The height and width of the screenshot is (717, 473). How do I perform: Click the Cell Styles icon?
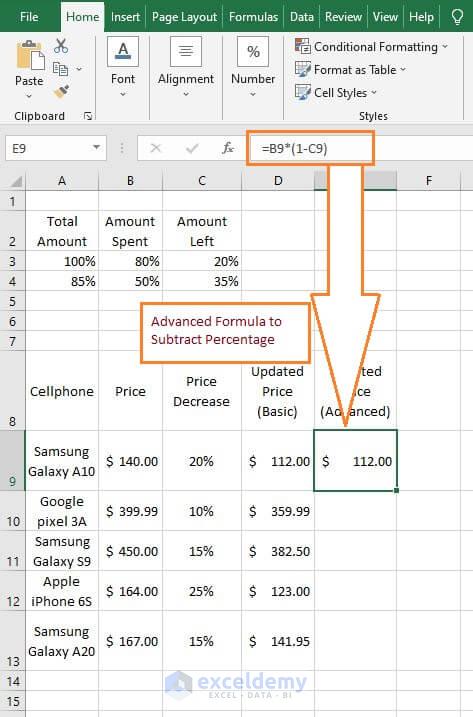(302, 92)
